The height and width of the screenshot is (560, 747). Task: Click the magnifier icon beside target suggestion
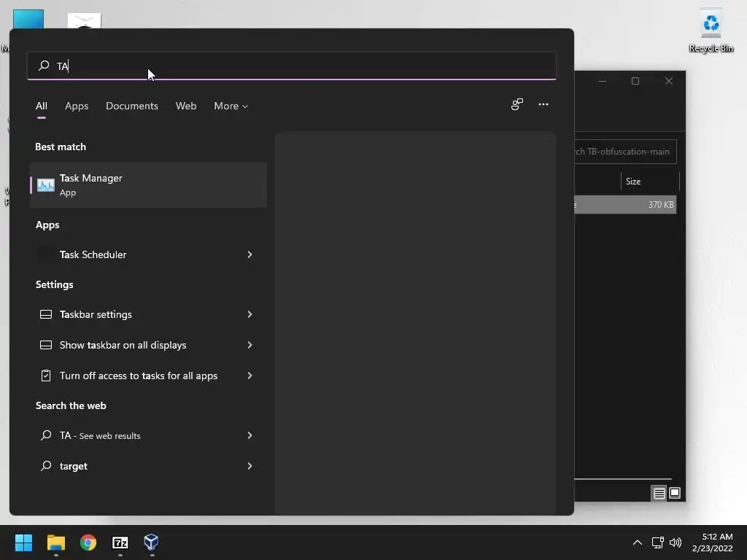46,466
